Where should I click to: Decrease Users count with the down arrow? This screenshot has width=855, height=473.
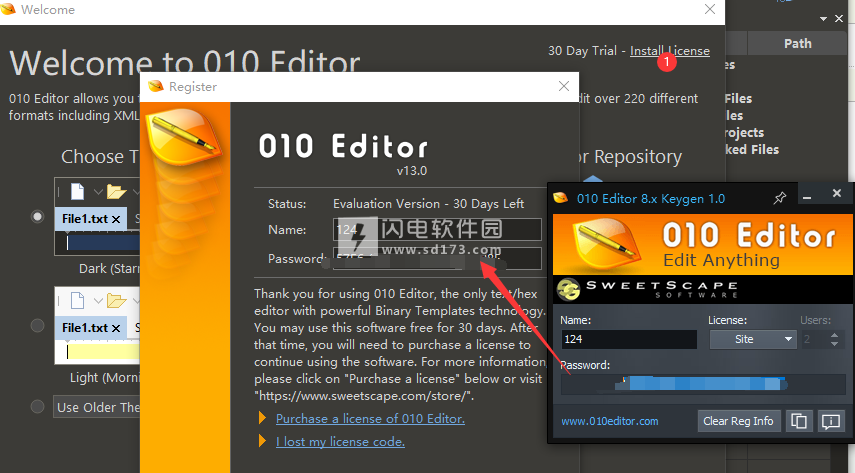[834, 344]
